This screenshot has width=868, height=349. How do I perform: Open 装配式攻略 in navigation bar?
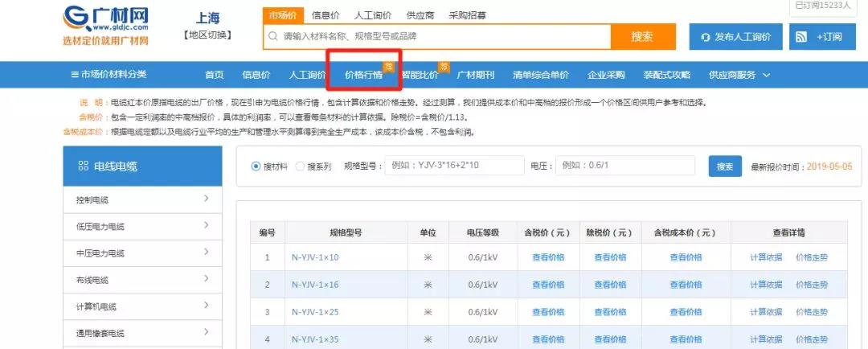(667, 75)
